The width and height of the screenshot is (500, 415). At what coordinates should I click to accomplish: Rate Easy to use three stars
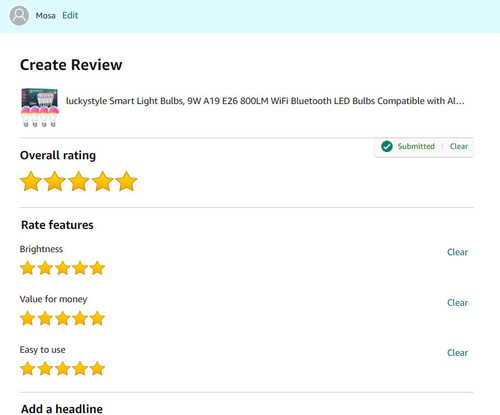63,369
